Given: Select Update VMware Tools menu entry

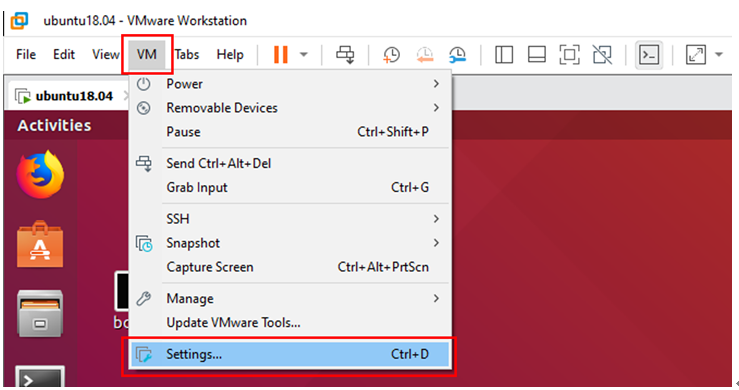Looking at the screenshot, I should pos(290,323).
